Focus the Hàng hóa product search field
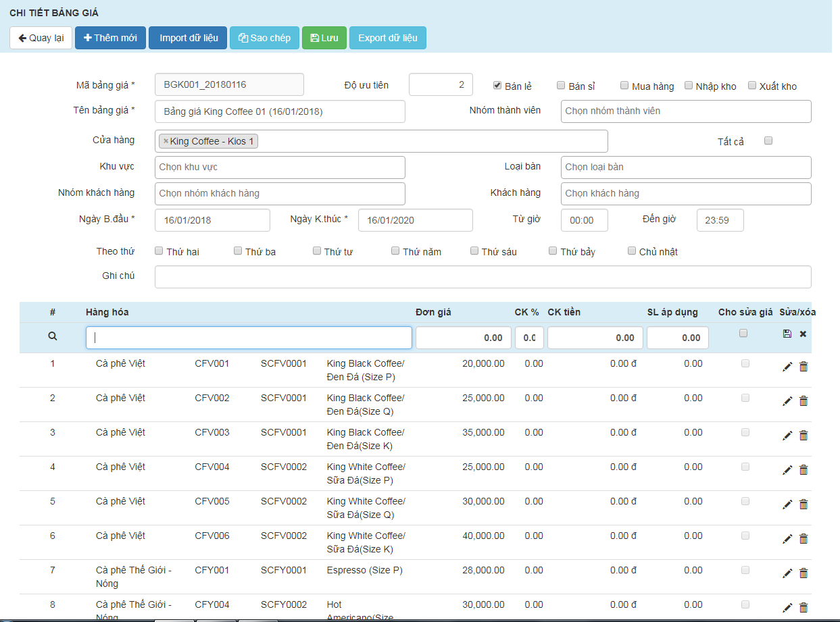 pos(249,338)
